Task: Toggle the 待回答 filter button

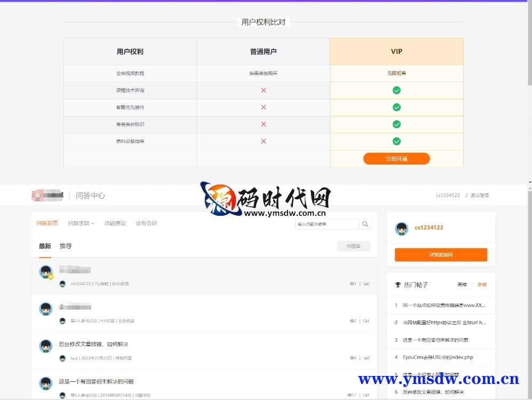Action: coord(353,246)
